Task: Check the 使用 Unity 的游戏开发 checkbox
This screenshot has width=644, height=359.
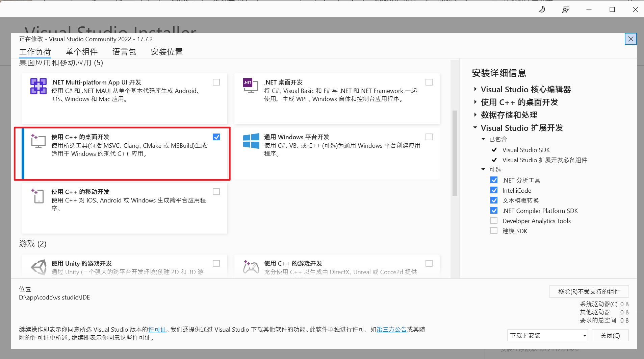Action: [216, 263]
